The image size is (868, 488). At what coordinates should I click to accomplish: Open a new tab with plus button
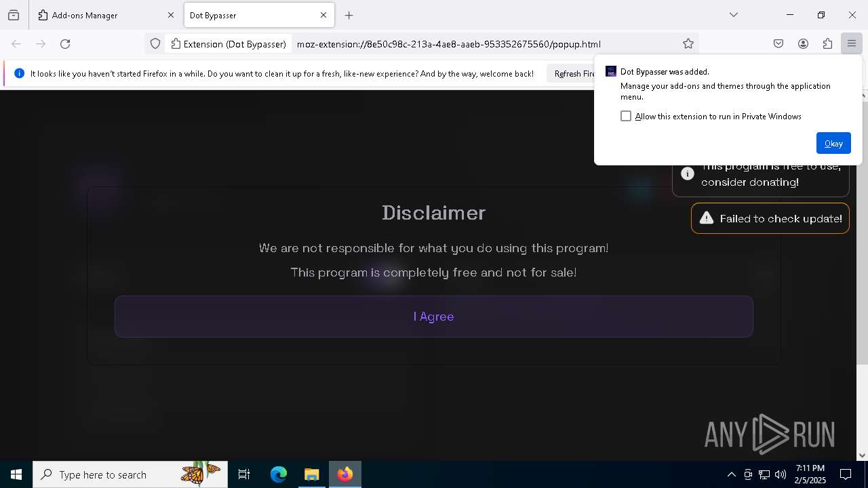coord(349,15)
